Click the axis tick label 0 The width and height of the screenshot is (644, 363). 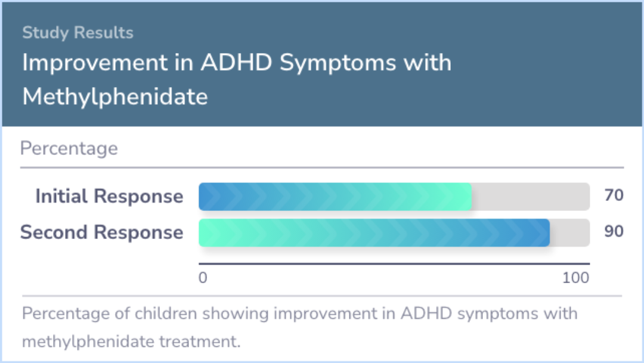pos(203,278)
